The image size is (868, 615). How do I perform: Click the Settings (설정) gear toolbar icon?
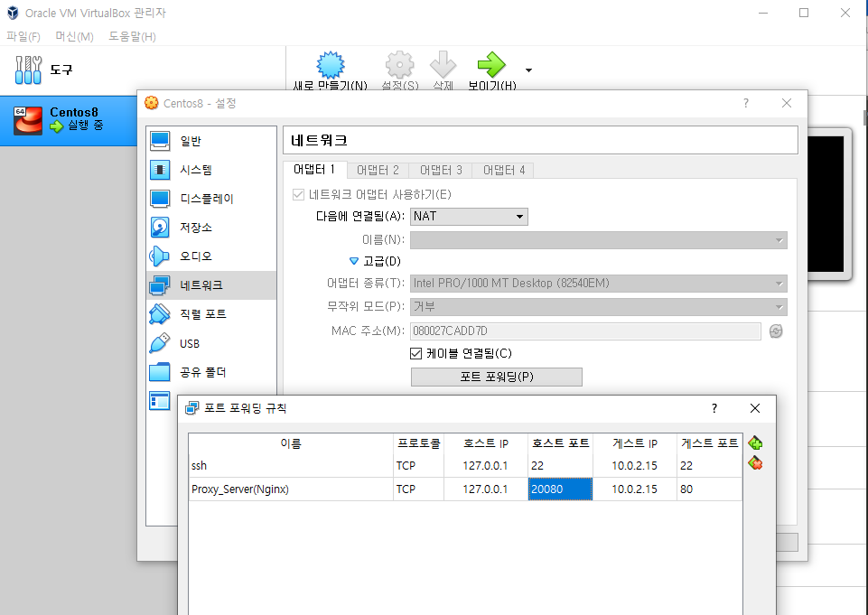[x=400, y=65]
